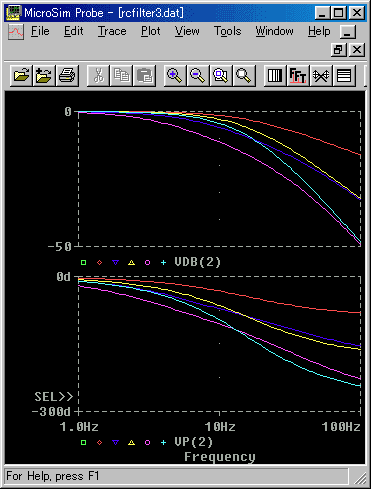This screenshot has width=371, height=489.
Task: Click the SEL>> plot selection indicator
Action: coord(54,397)
